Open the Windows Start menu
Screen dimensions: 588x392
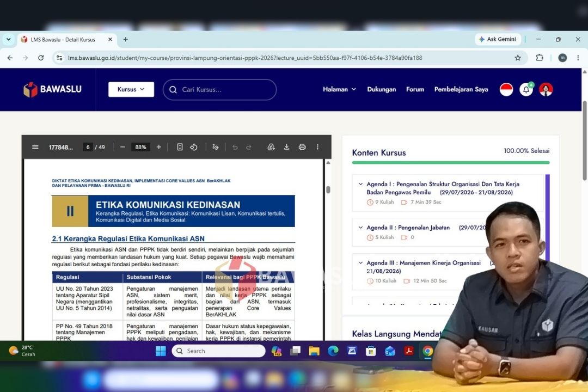pos(161,351)
